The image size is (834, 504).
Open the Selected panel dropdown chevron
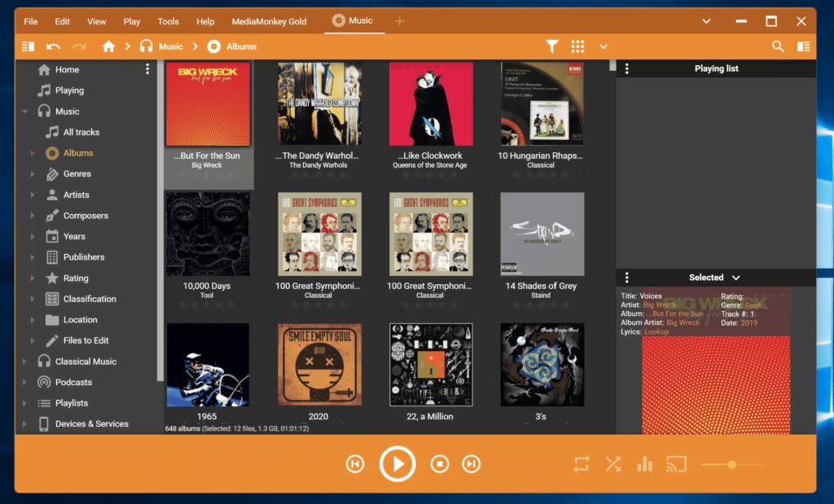coord(736,278)
